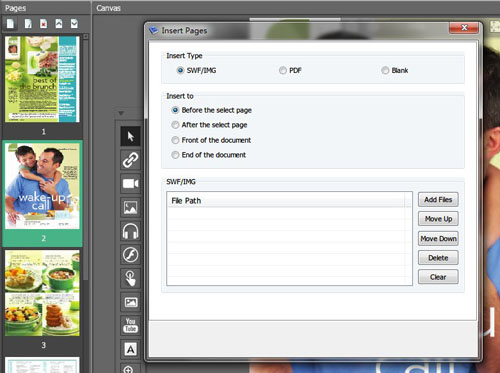500x373 pixels.
Task: Choose the add link tool
Action: point(130,160)
